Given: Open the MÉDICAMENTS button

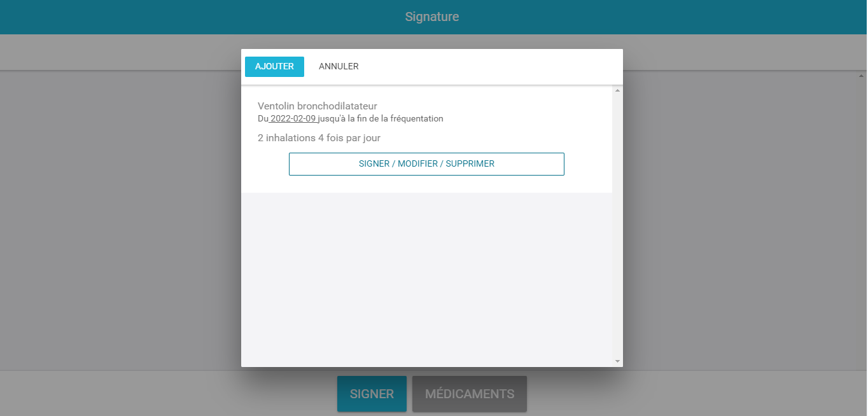Looking at the screenshot, I should point(470,394).
